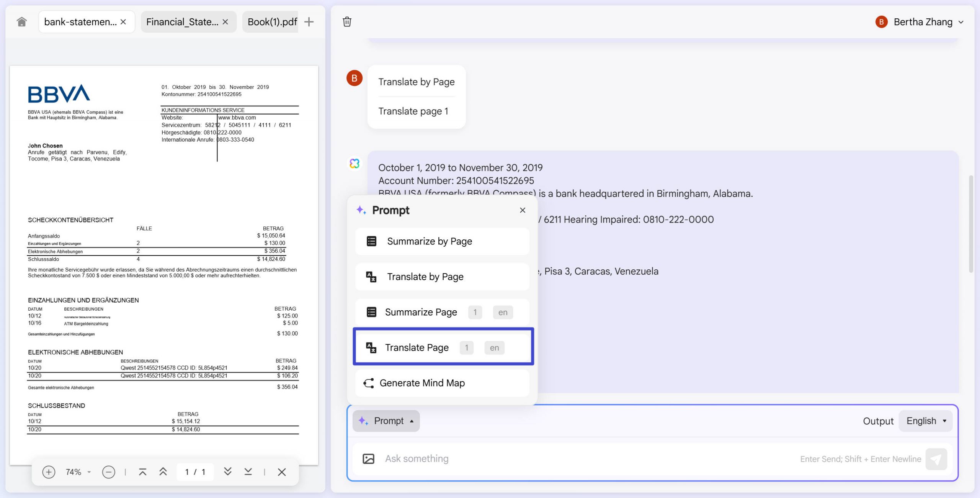Open the English output language dropdown

(926, 421)
